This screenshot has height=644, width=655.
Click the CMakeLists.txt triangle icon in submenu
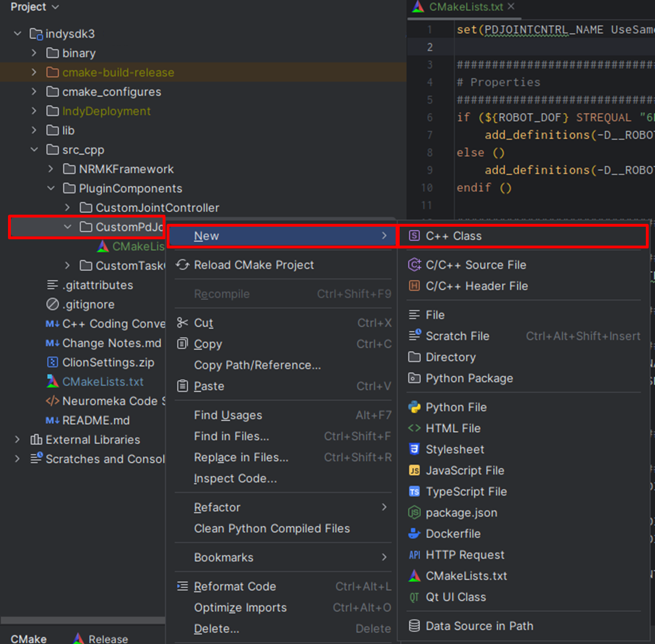(x=414, y=576)
